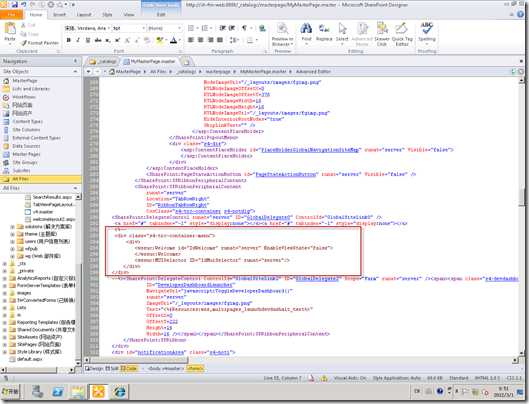Switch to the Style ribbon tab

(x=107, y=15)
